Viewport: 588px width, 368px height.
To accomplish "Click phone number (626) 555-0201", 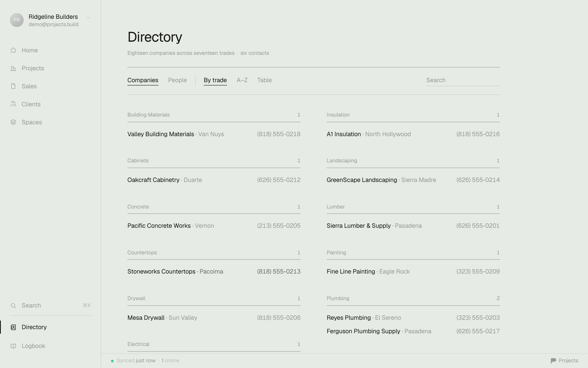I will pyautogui.click(x=478, y=226).
